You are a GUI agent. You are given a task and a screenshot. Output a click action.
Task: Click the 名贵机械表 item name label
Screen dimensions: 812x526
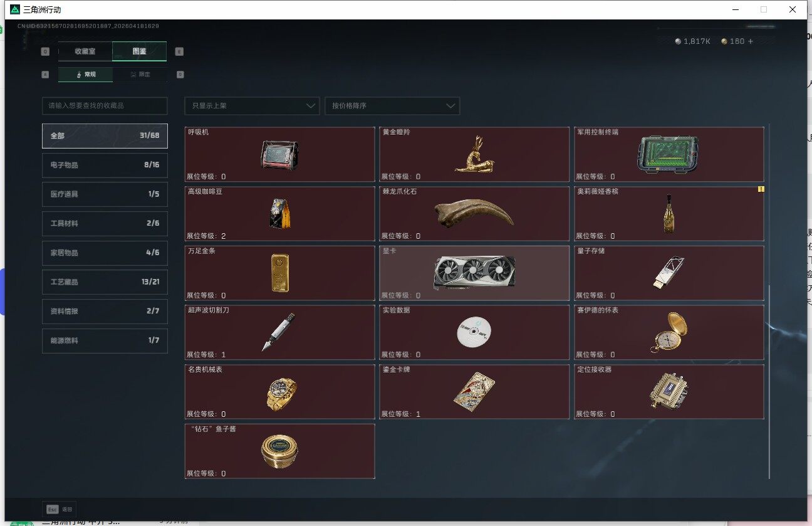point(205,369)
